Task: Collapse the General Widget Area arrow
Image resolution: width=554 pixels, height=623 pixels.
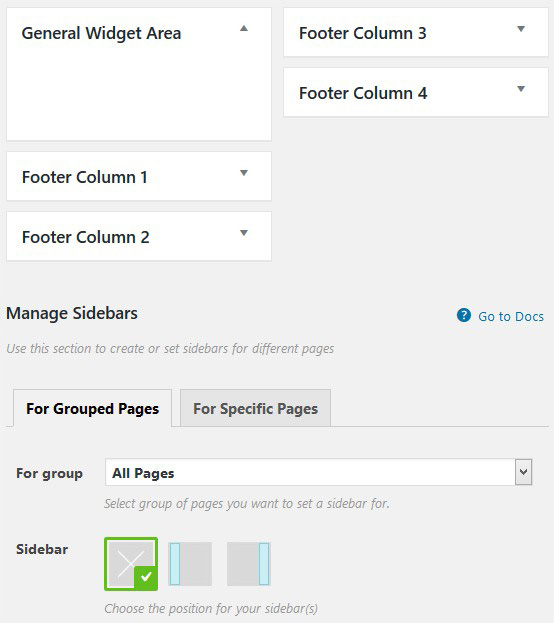Action: [x=244, y=28]
